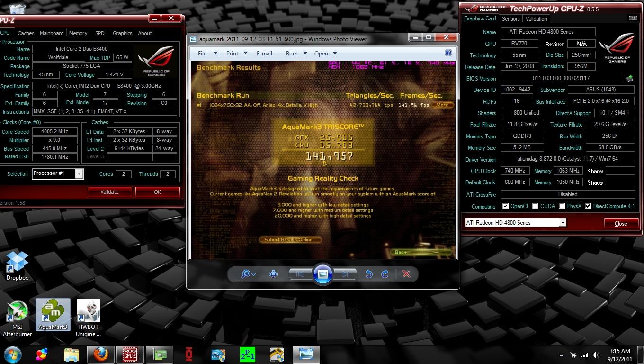
Task: Open Photo Viewer zoom magnifier control
Action: [248, 274]
